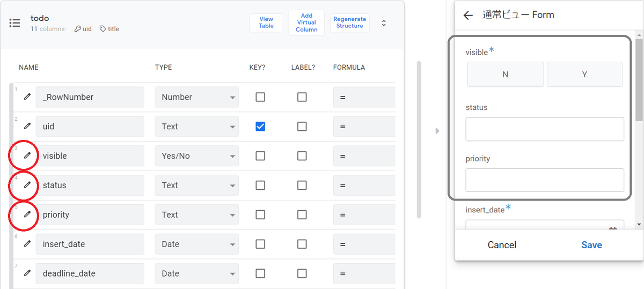Go back using the form arrow
644x289 pixels.
(x=468, y=16)
